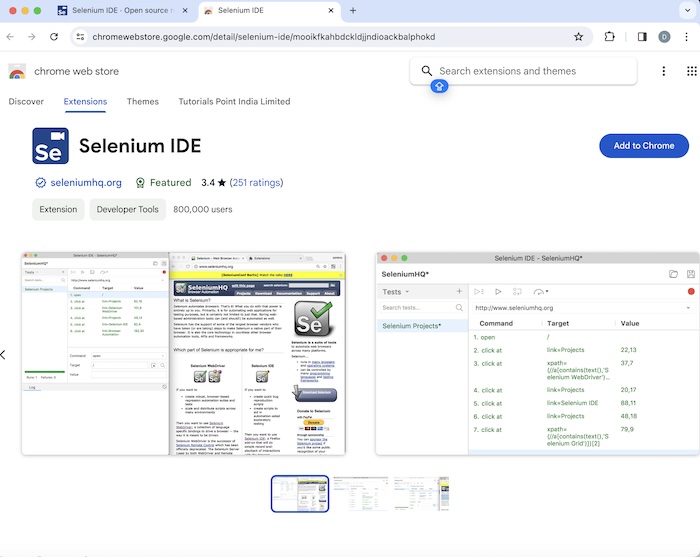The width and height of the screenshot is (700, 557).
Task: Show previous screenshot with left arrow
Action: (x=4, y=355)
